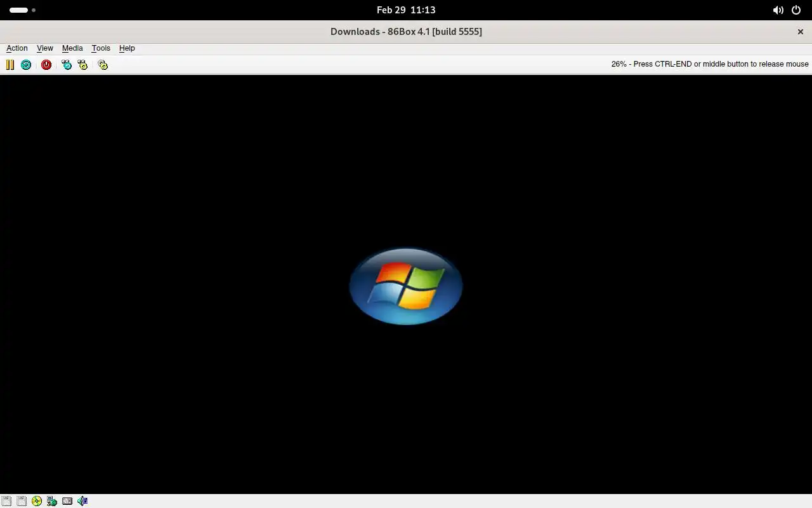
Task: Open the Help menu
Action: [x=127, y=48]
